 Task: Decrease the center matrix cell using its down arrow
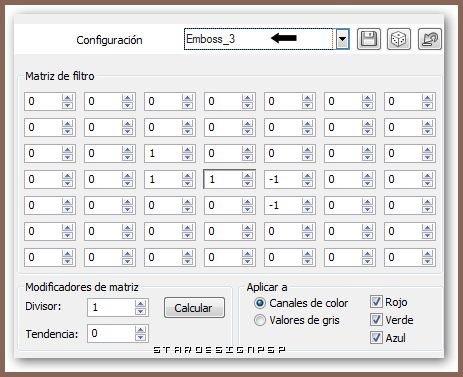(247, 183)
